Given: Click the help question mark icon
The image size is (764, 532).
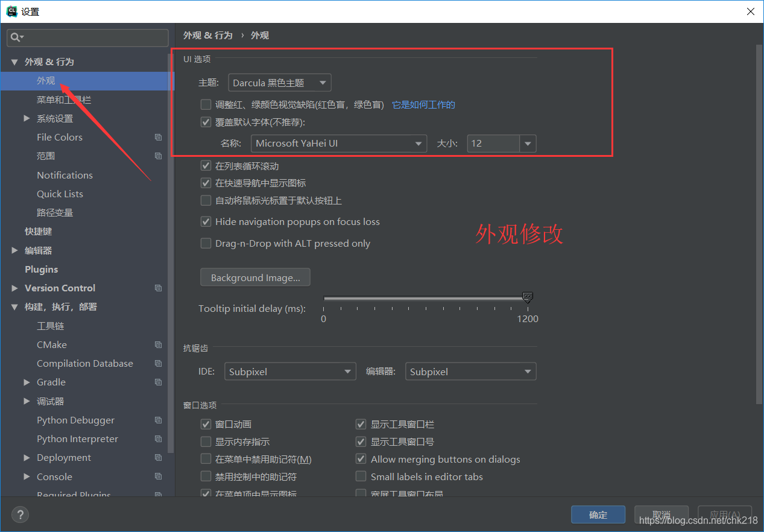Looking at the screenshot, I should pyautogui.click(x=20, y=515).
